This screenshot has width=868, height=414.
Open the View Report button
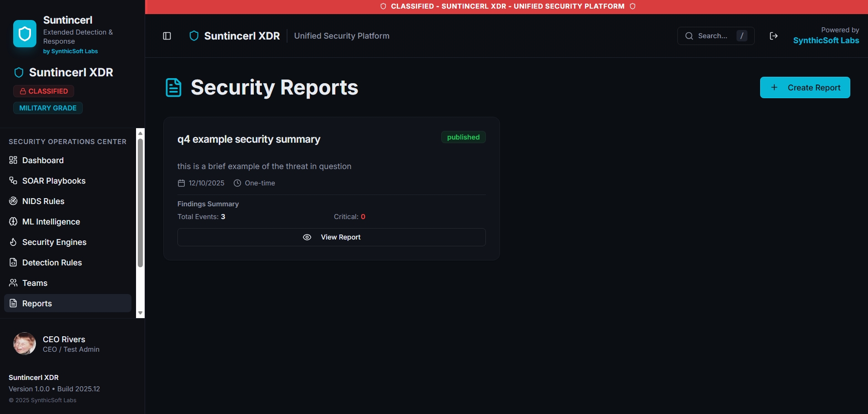(331, 237)
